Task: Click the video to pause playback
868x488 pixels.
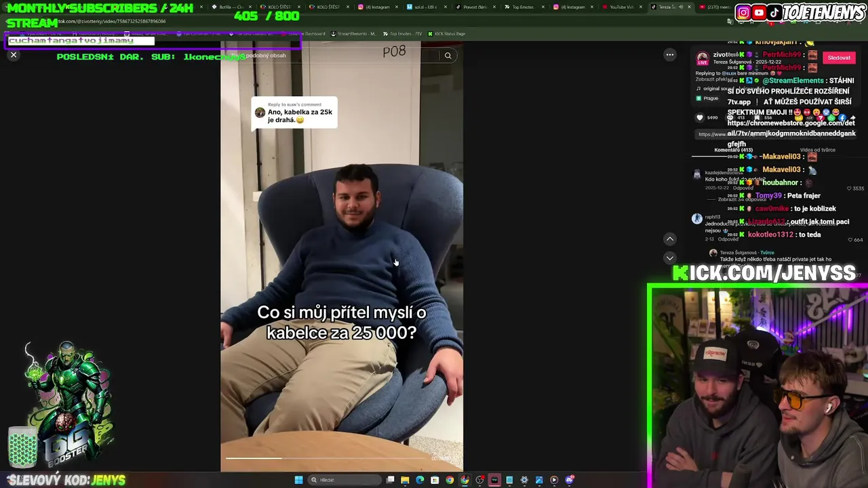Action: [x=342, y=258]
